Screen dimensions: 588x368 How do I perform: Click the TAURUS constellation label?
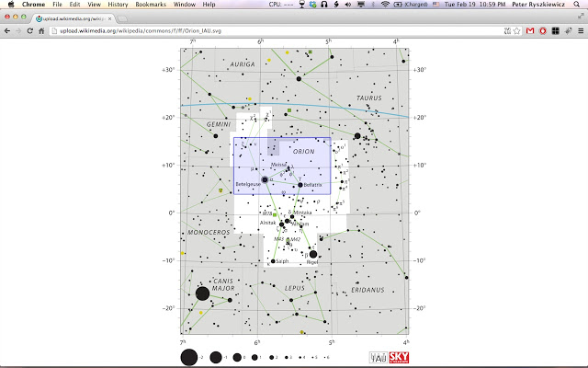pos(369,98)
